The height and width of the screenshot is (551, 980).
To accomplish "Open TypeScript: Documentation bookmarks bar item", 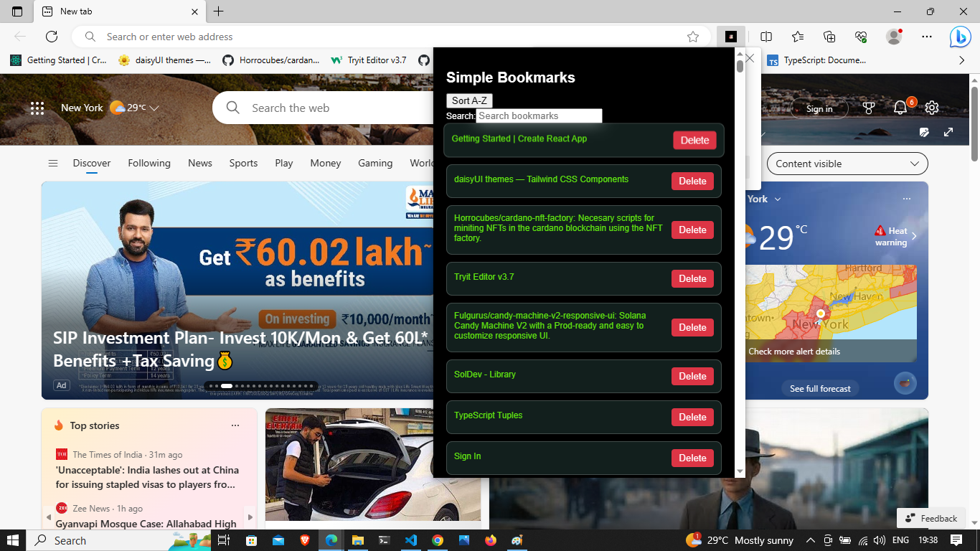I will [x=817, y=60].
